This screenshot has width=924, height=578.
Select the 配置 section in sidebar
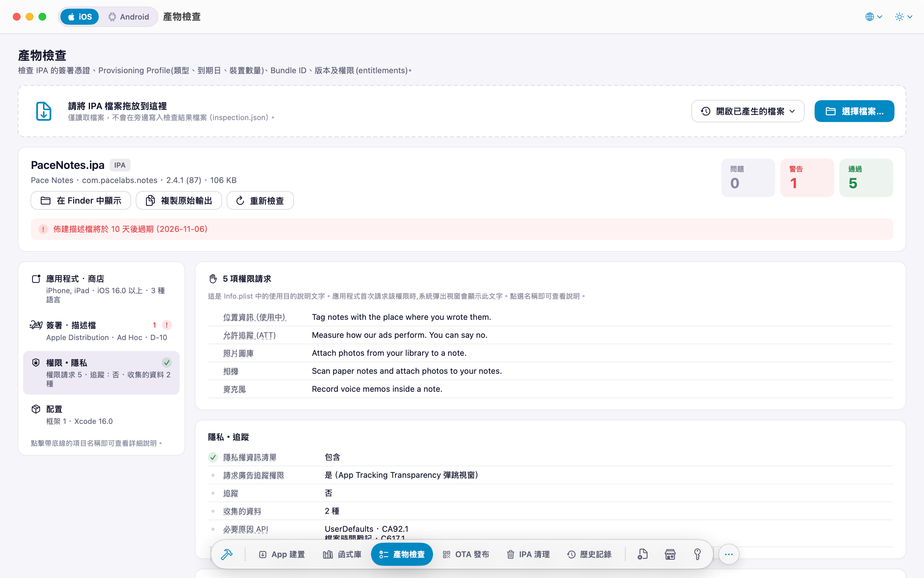click(x=101, y=415)
